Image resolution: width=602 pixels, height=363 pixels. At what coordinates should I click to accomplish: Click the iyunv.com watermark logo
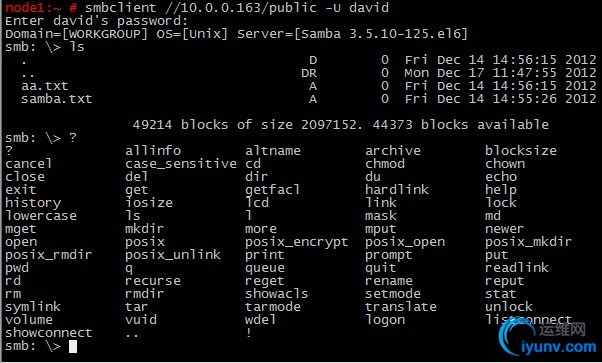click(x=547, y=336)
